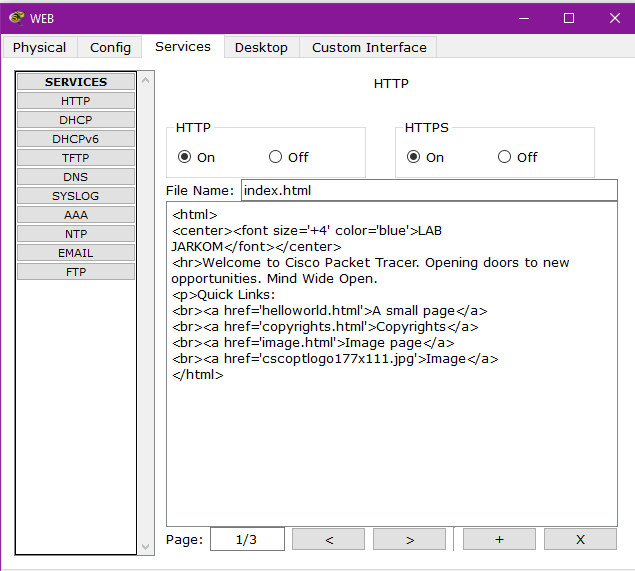The height and width of the screenshot is (571, 635).
Task: Minimize the WEB window
Action: (524, 18)
